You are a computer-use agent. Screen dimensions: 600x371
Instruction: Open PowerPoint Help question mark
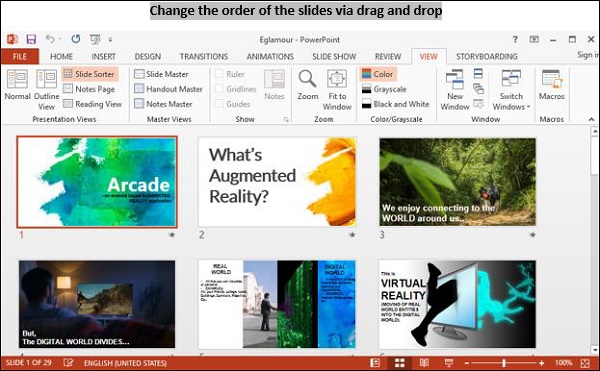pyautogui.click(x=515, y=39)
